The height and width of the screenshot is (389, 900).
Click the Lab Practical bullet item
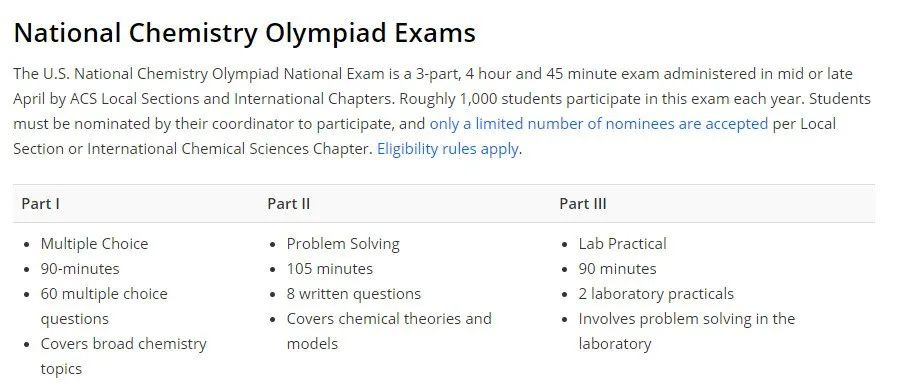pos(622,244)
